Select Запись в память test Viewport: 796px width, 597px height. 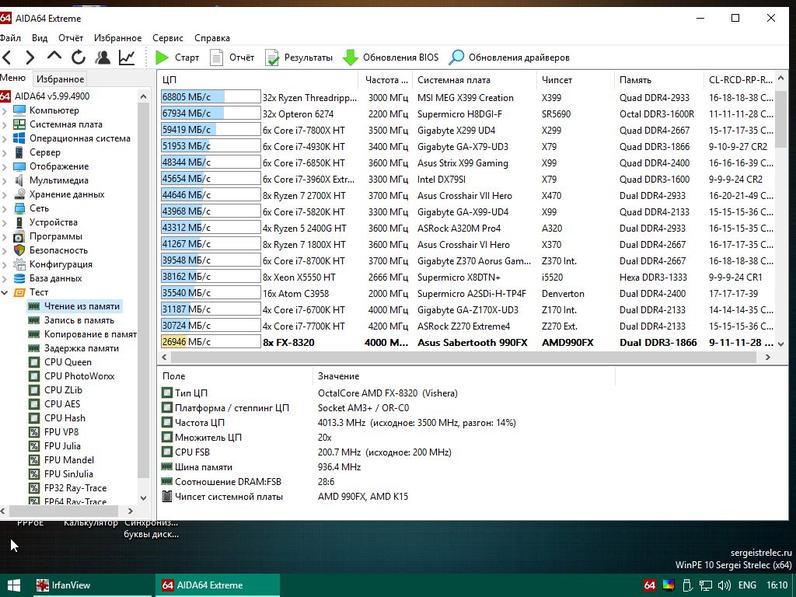pyautogui.click(x=79, y=320)
